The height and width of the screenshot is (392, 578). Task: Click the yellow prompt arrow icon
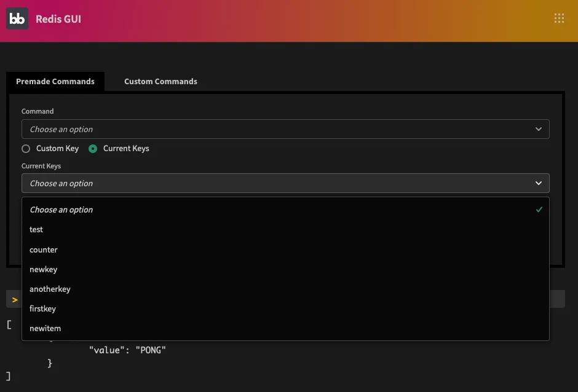tap(15, 300)
